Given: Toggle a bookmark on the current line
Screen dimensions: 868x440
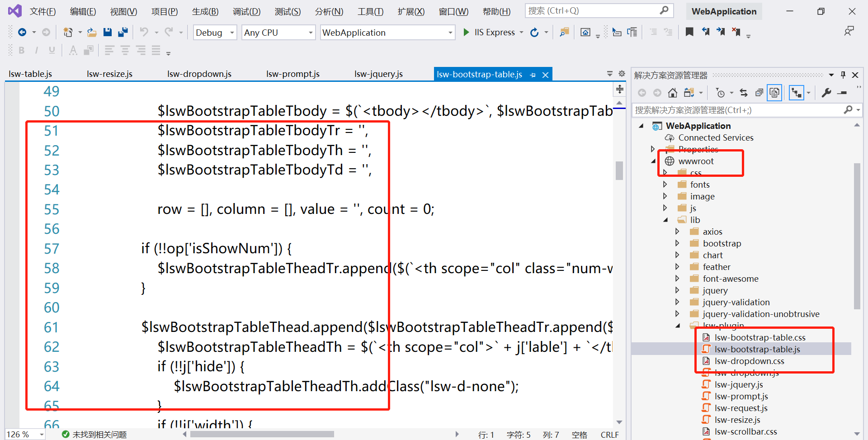Looking at the screenshot, I should [689, 32].
